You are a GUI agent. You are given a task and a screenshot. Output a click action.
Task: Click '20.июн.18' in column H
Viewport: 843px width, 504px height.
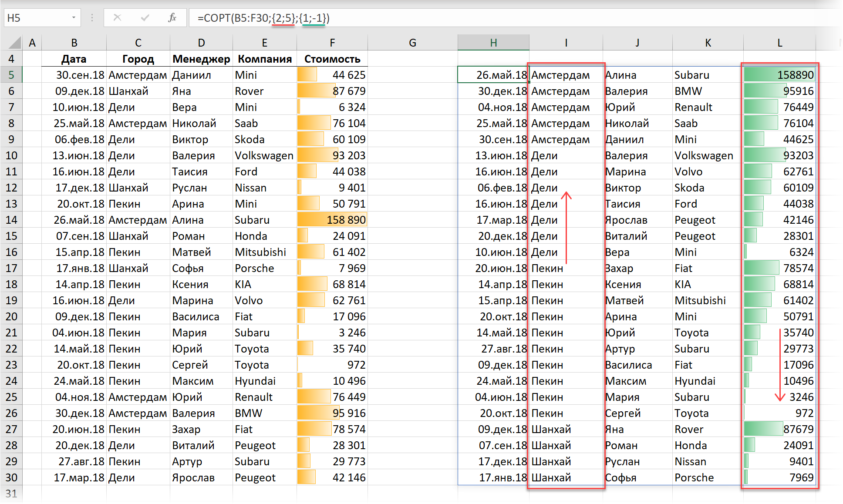pos(493,268)
